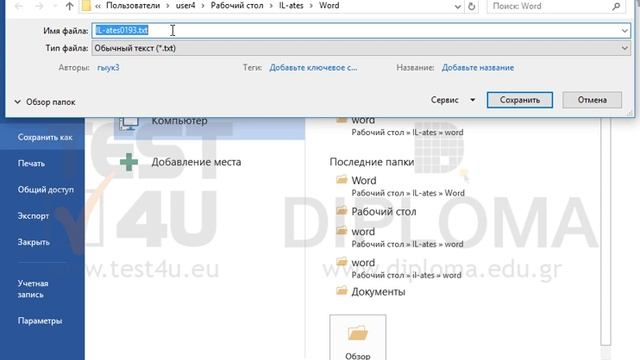This screenshot has width=640, height=360.
Task: Click the author name гыук3
Action: (108, 68)
